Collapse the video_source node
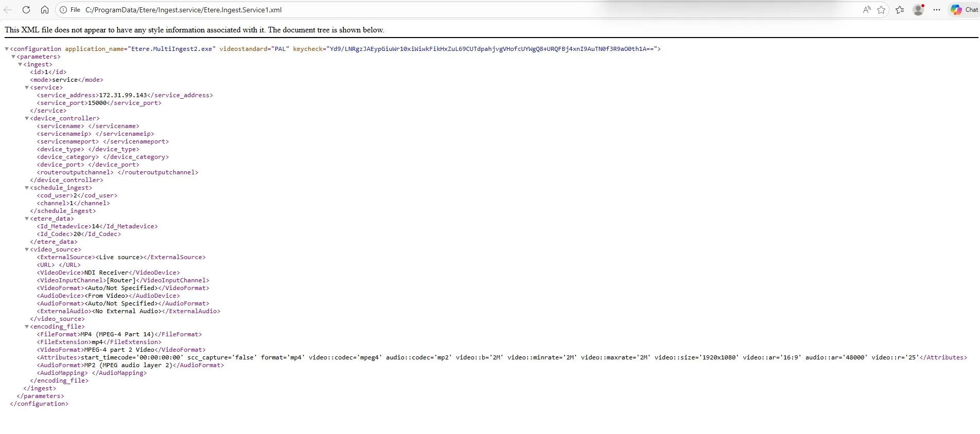 click(27, 249)
